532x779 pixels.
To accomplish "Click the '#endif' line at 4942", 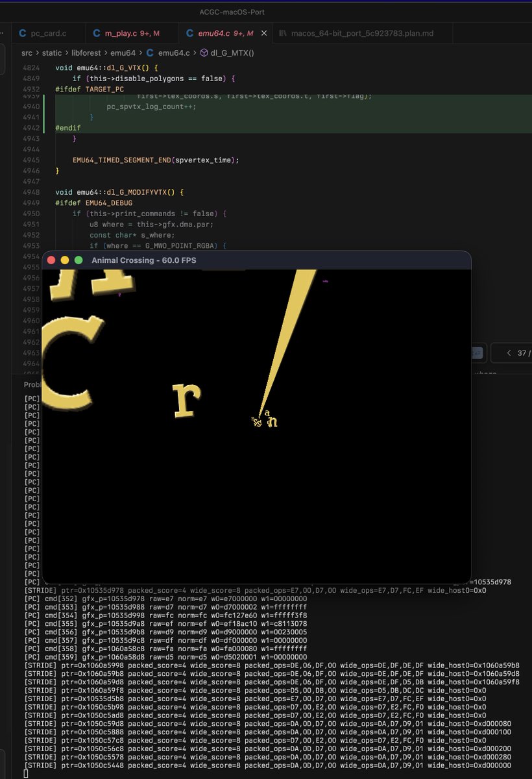I will pos(67,129).
